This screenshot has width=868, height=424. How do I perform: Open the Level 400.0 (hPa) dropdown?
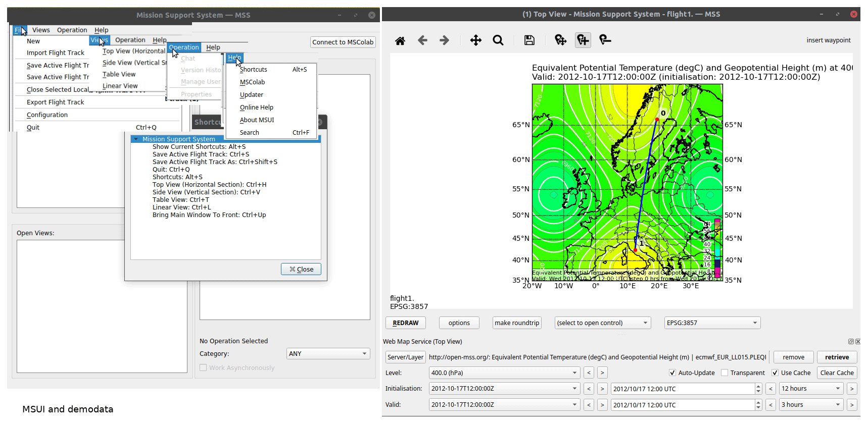[504, 373]
